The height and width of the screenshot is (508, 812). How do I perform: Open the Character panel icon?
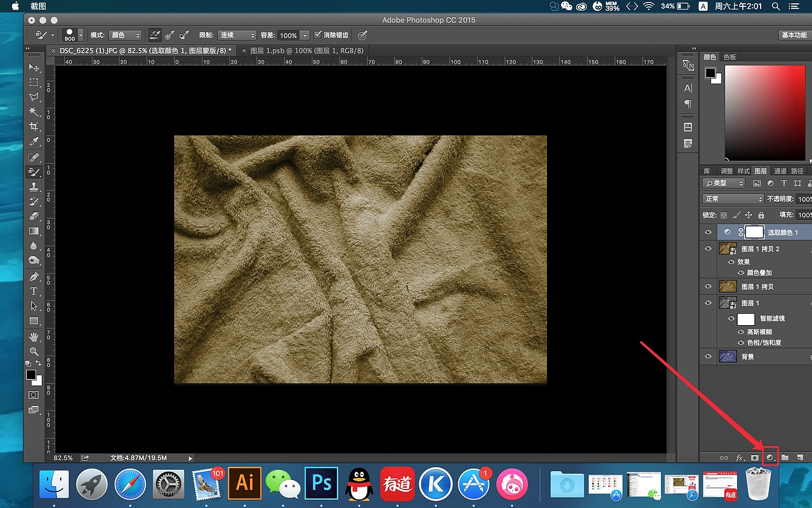[688, 88]
